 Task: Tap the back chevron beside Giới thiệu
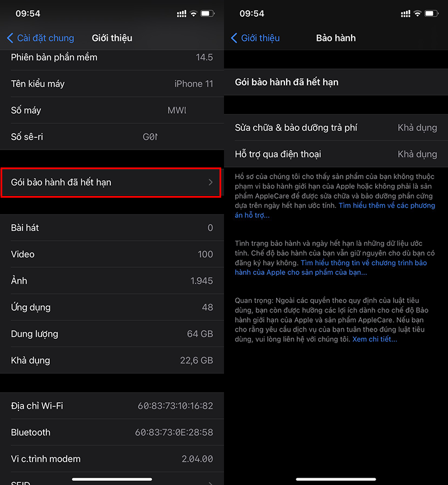tap(234, 38)
